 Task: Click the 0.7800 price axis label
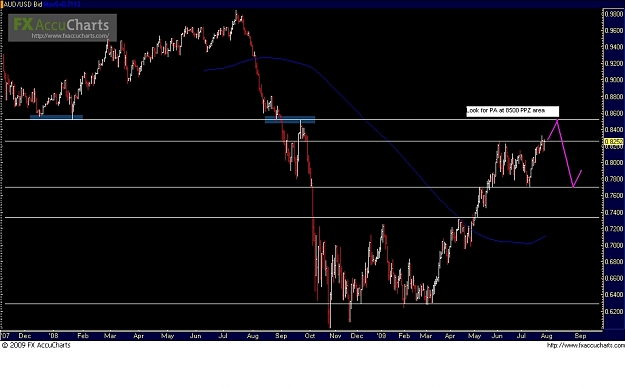click(x=614, y=179)
